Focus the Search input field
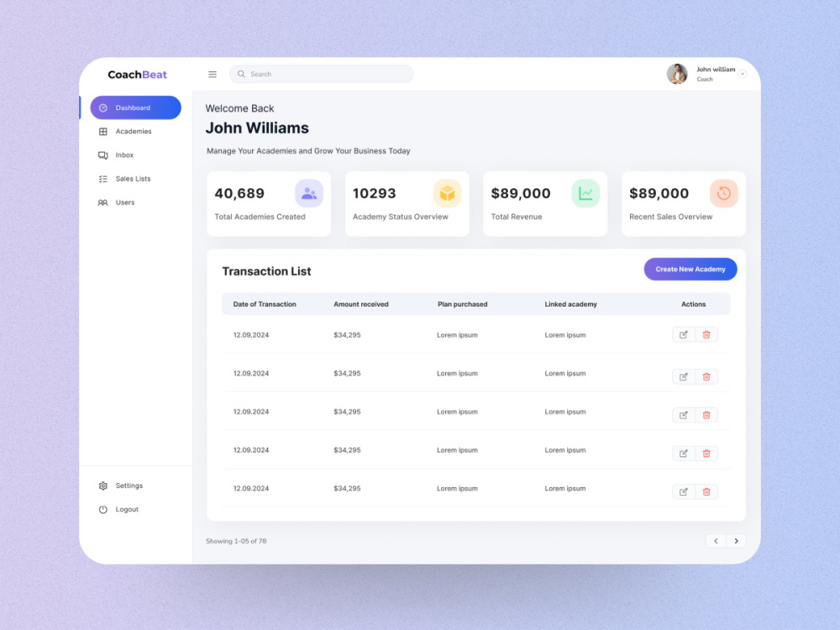 click(322, 74)
